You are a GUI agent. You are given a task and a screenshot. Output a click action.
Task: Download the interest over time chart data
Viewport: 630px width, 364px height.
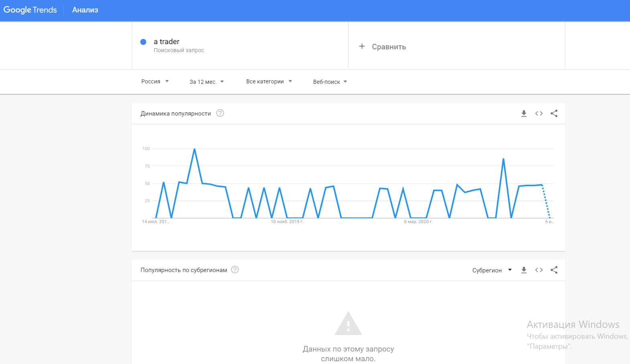coord(524,114)
